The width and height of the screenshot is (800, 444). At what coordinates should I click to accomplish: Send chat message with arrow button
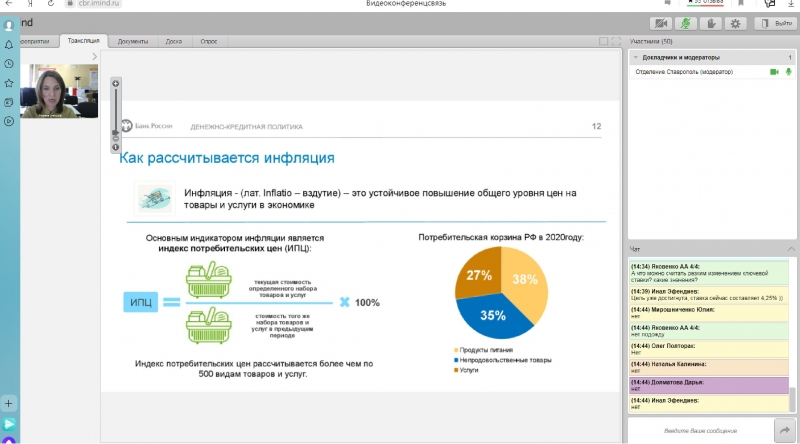click(785, 431)
